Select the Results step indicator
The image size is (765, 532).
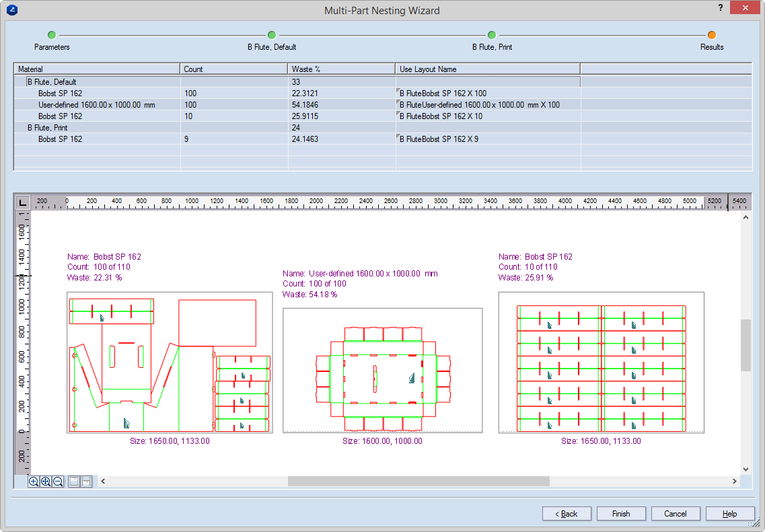pos(712,35)
